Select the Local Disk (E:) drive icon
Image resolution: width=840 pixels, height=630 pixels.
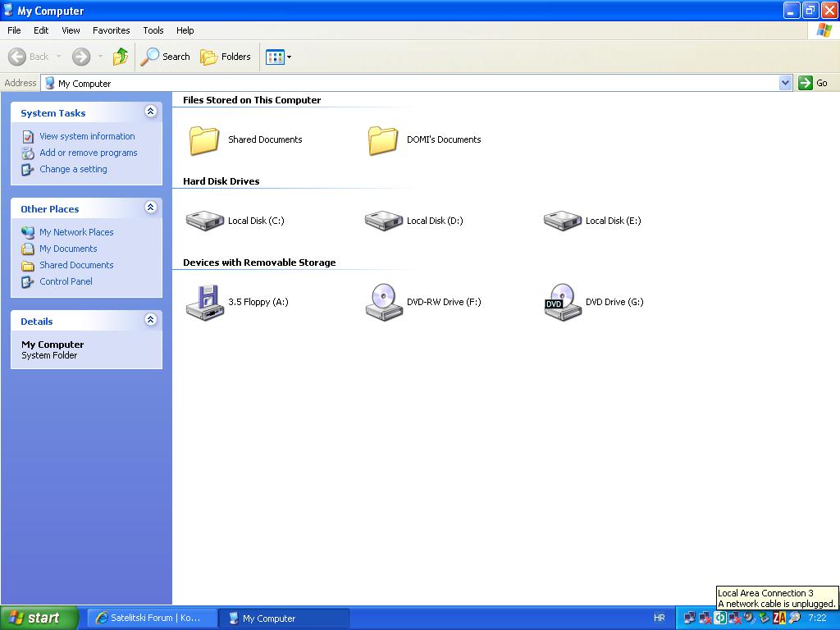click(x=562, y=221)
